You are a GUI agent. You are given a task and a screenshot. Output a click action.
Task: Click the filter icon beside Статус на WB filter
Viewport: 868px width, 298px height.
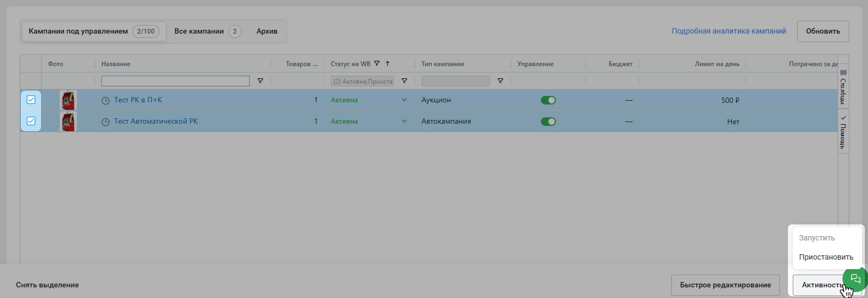pos(404,81)
